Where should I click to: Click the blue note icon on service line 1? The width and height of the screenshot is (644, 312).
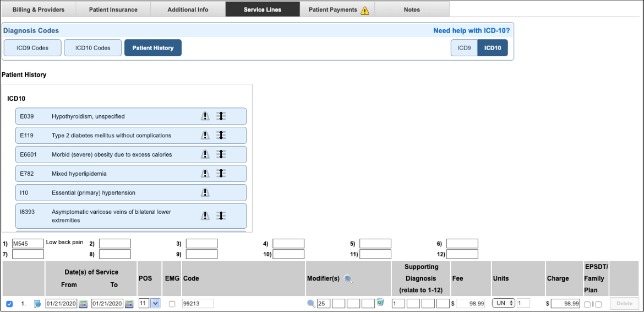tap(37, 304)
